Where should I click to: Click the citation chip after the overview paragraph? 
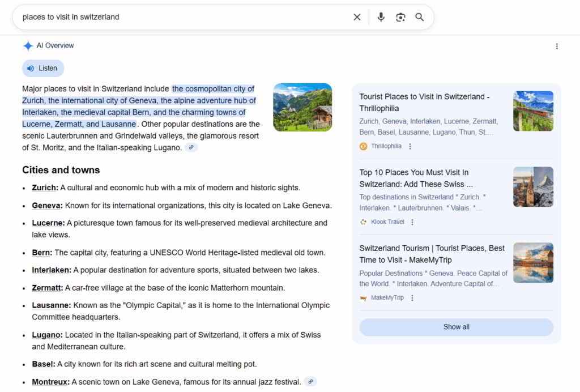(191, 147)
